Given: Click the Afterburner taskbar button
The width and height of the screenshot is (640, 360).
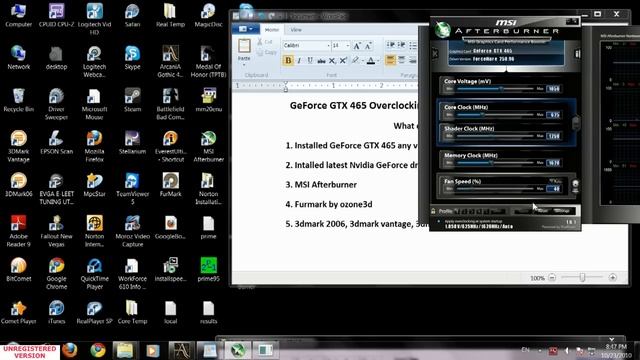Looking at the screenshot, I should click(x=238, y=350).
